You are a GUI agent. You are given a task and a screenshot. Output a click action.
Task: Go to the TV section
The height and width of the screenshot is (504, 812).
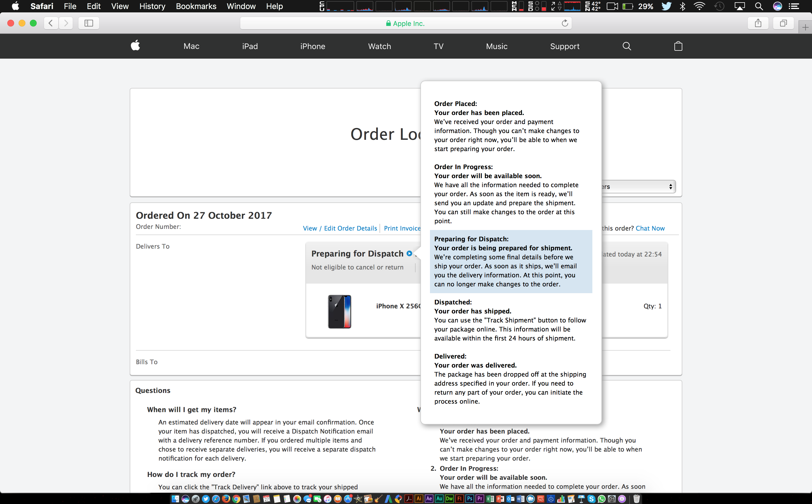tap(438, 46)
